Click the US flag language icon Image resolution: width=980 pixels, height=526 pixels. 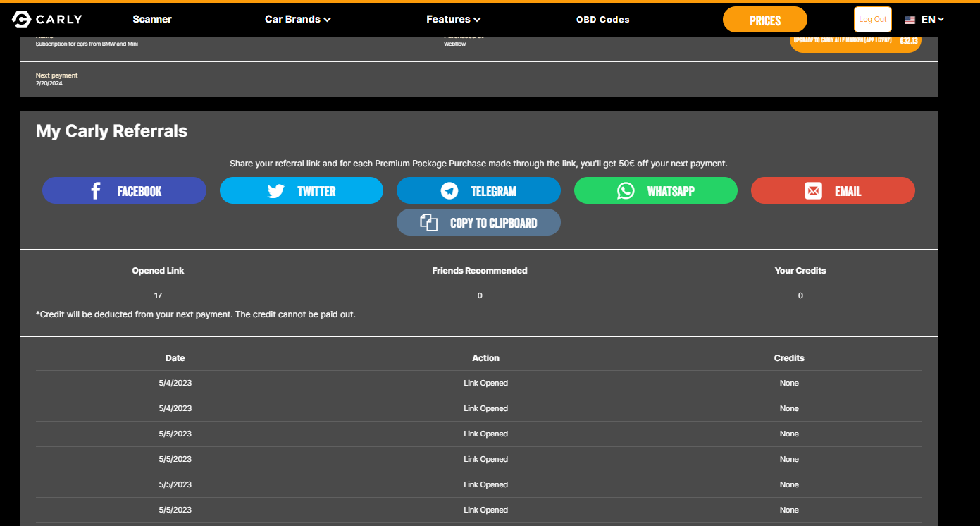tap(910, 20)
